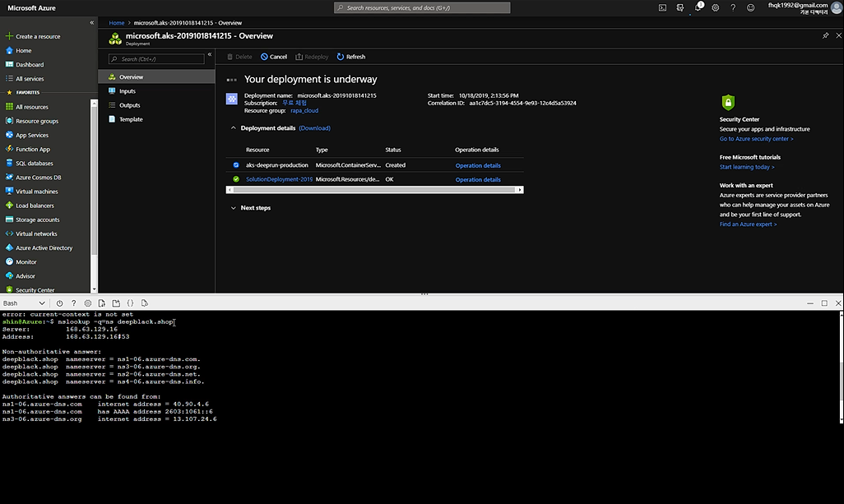The width and height of the screenshot is (844, 504).
Task: Open Cloud Shell editor braces icon
Action: 130,303
